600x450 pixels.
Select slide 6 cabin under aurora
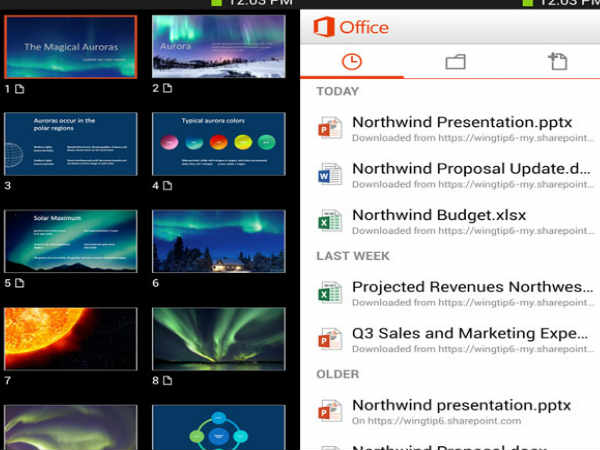pyautogui.click(x=218, y=241)
